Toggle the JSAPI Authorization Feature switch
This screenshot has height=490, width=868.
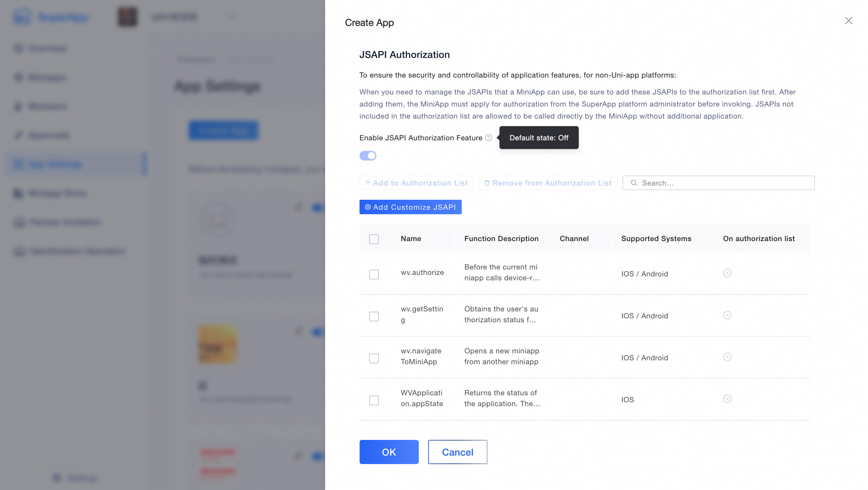pos(368,156)
